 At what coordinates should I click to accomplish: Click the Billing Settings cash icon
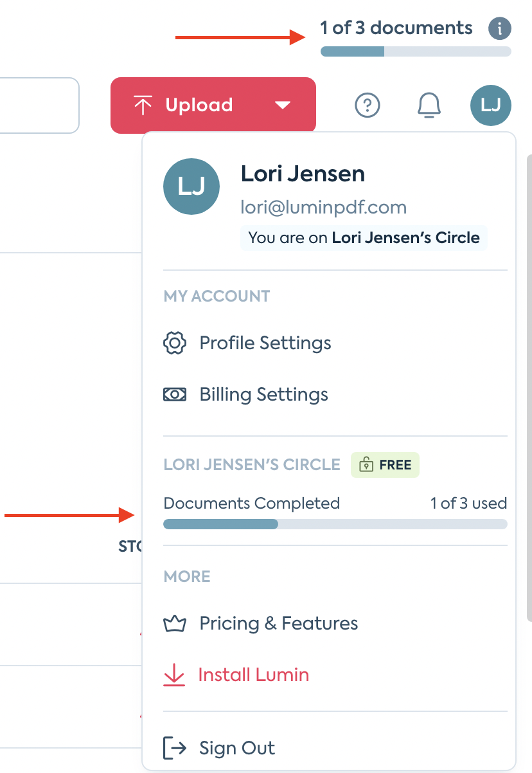pyautogui.click(x=175, y=395)
